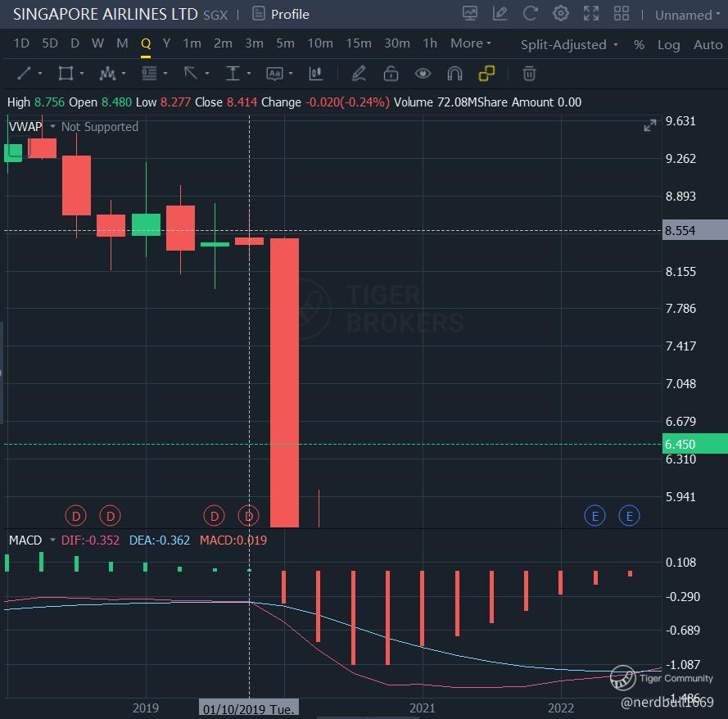This screenshot has height=719, width=728.
Task: Refresh the chart data
Action: pos(530,13)
